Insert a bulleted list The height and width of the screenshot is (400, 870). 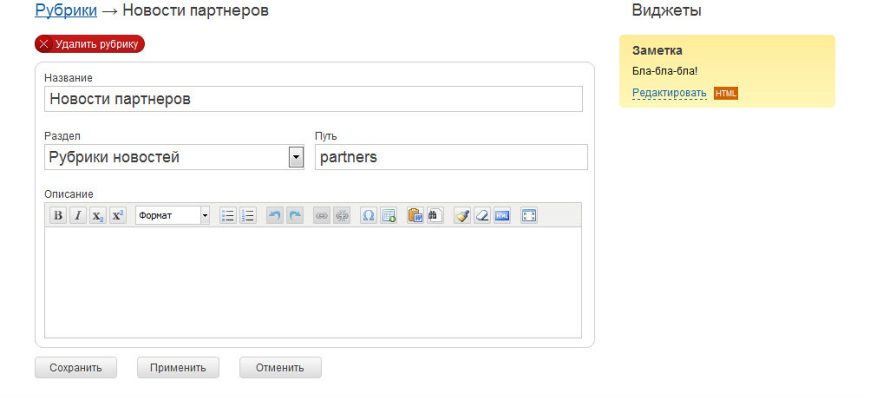[x=228, y=215]
